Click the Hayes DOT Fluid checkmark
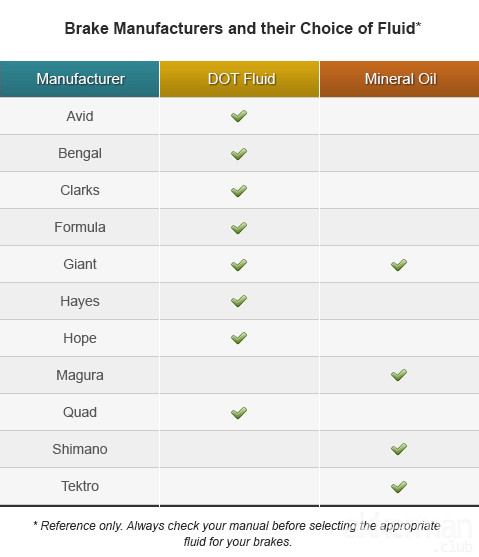Image resolution: width=479 pixels, height=557 pixels. tap(239, 301)
